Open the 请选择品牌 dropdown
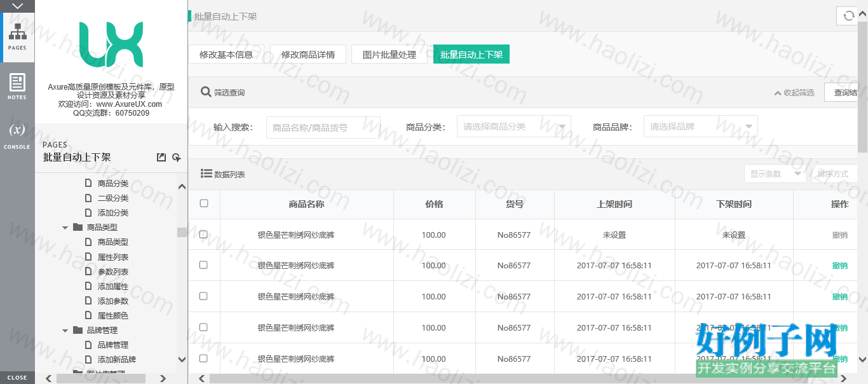 [700, 127]
